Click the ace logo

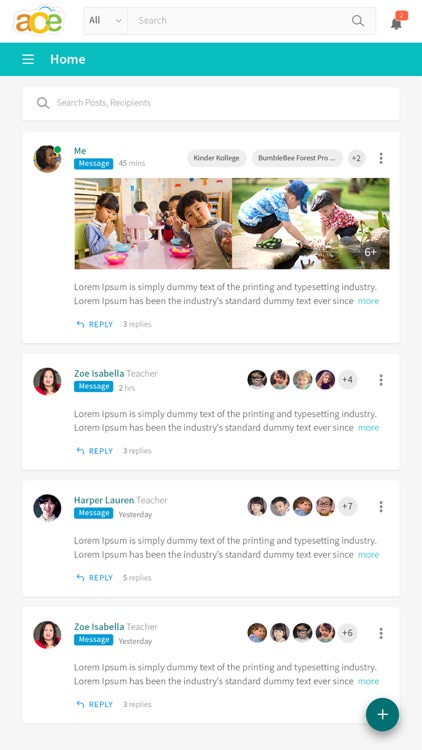tap(39, 21)
